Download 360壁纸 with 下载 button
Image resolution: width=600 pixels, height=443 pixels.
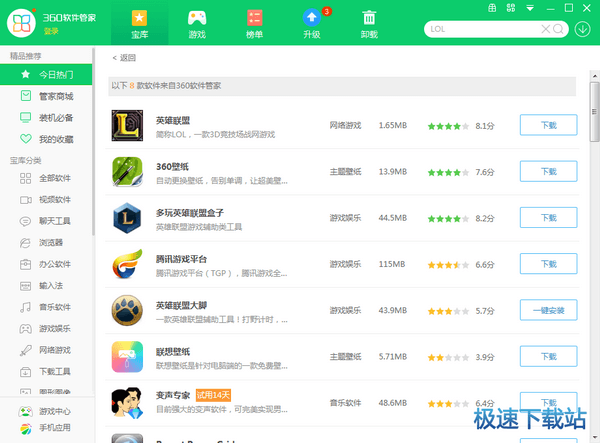click(548, 171)
